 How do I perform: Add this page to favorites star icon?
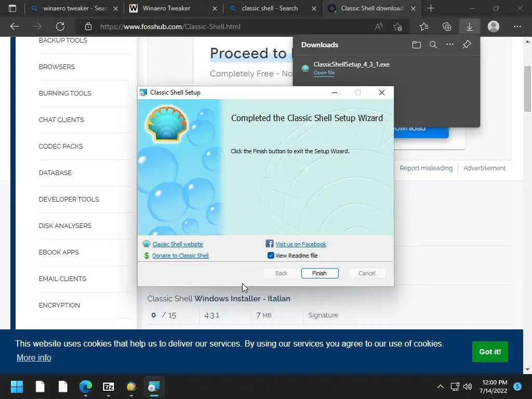point(397,26)
